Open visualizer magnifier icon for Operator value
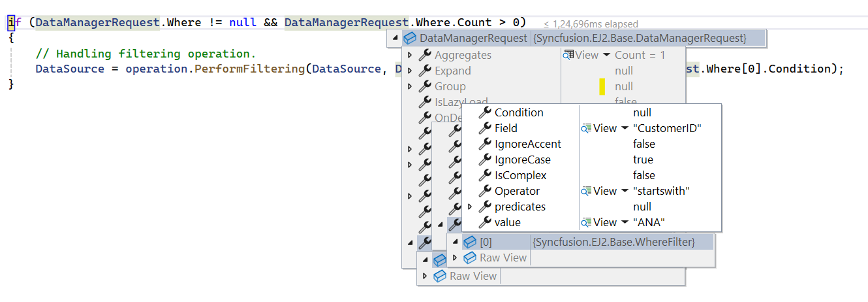This screenshot has width=868, height=302. (585, 191)
